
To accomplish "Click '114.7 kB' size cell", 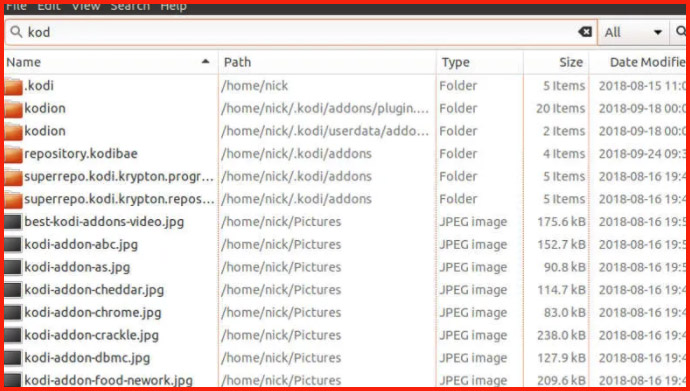I will [x=562, y=290].
